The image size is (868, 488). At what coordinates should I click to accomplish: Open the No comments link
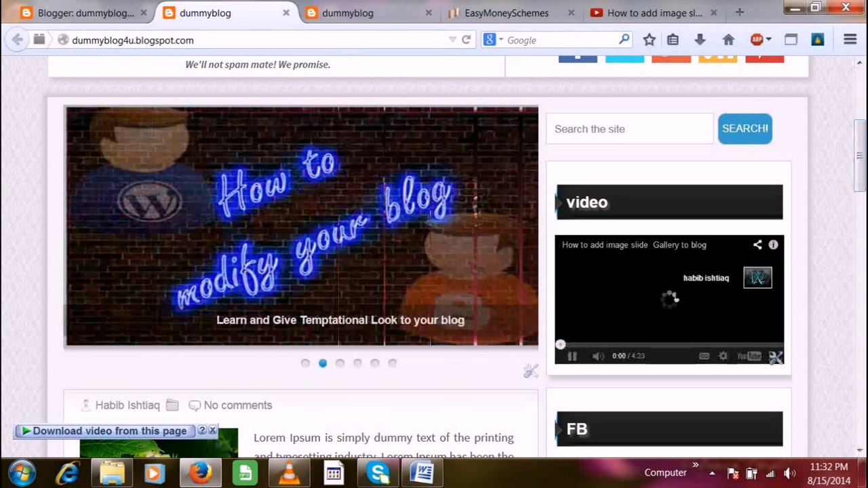point(238,405)
